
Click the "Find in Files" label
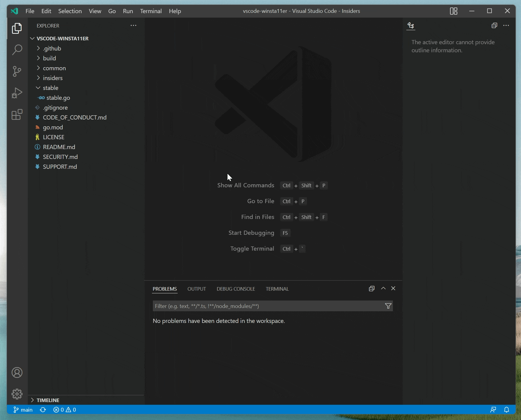(x=258, y=217)
